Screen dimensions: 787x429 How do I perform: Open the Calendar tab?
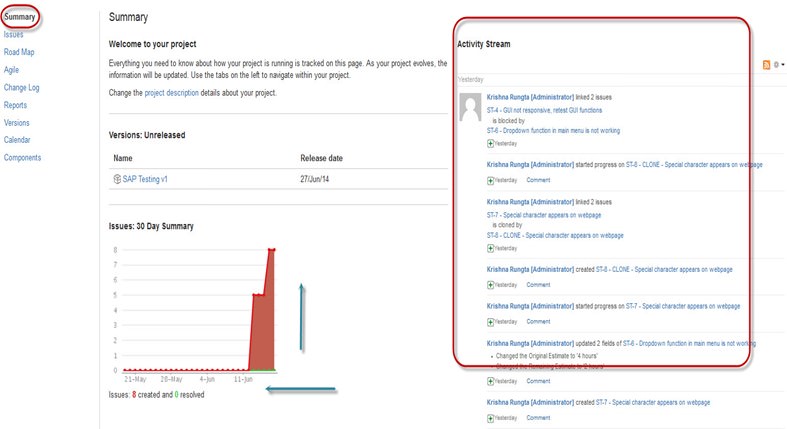(x=17, y=140)
